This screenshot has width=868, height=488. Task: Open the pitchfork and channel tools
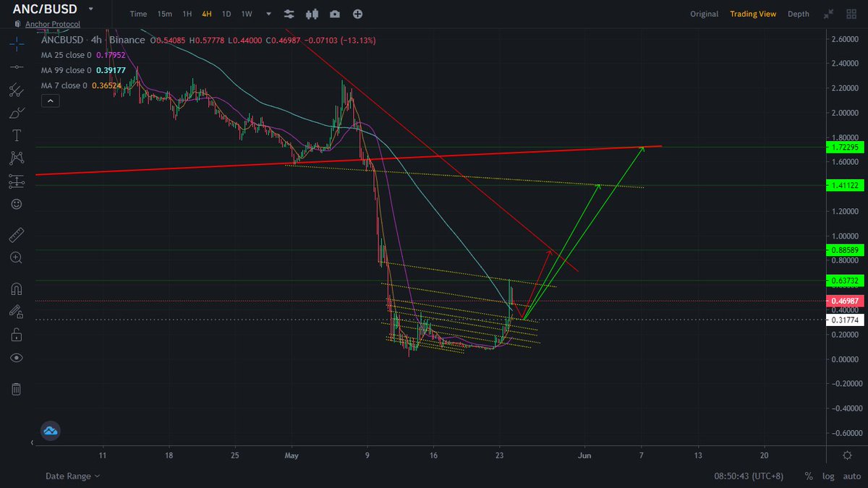tap(16, 90)
